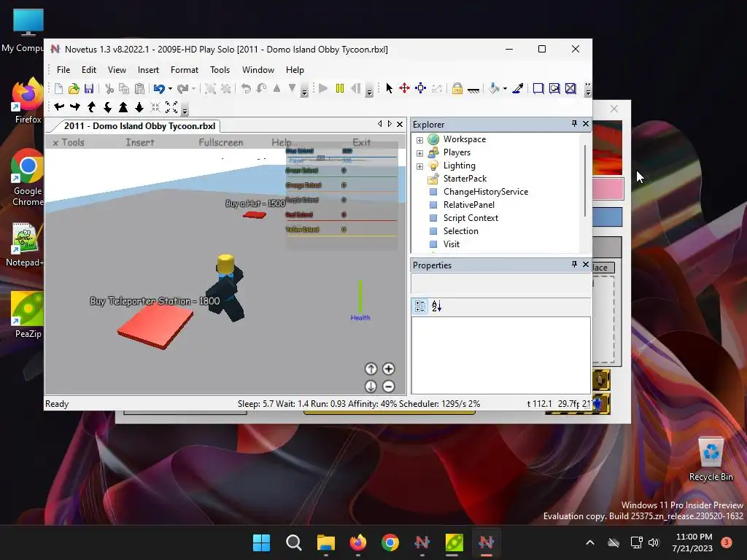Click in-game Tools button

69,142
